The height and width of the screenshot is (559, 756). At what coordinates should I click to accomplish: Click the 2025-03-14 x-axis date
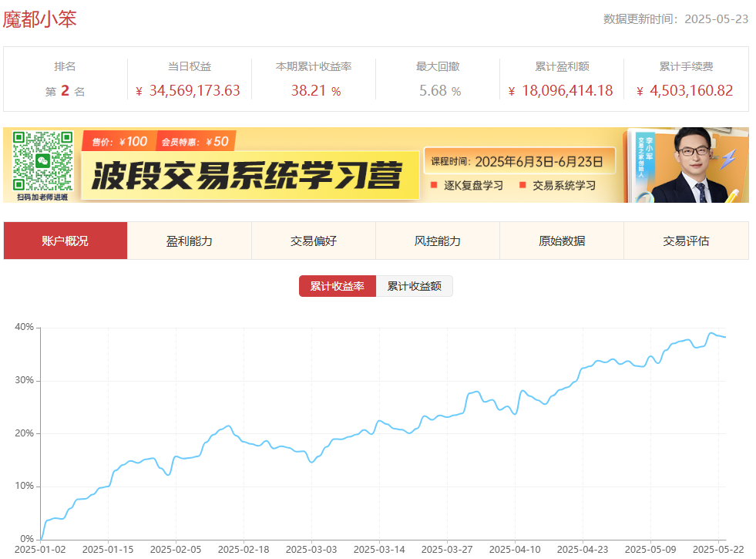[x=379, y=549]
